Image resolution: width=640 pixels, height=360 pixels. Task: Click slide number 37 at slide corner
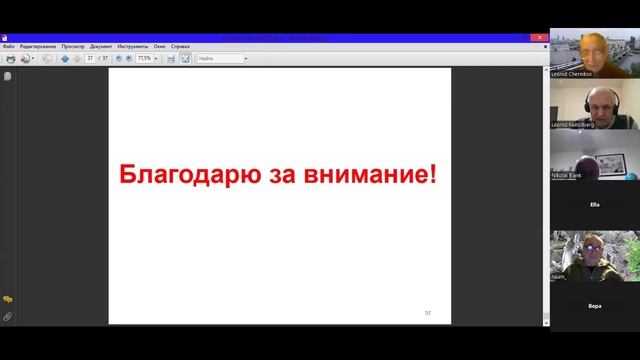coord(428,313)
